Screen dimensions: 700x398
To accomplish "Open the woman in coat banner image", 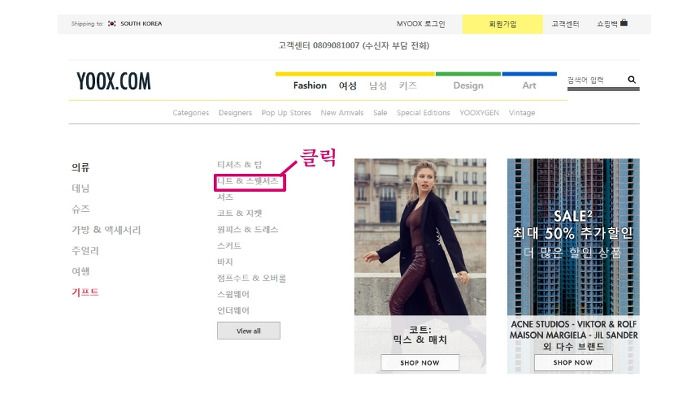I will click(x=420, y=237).
